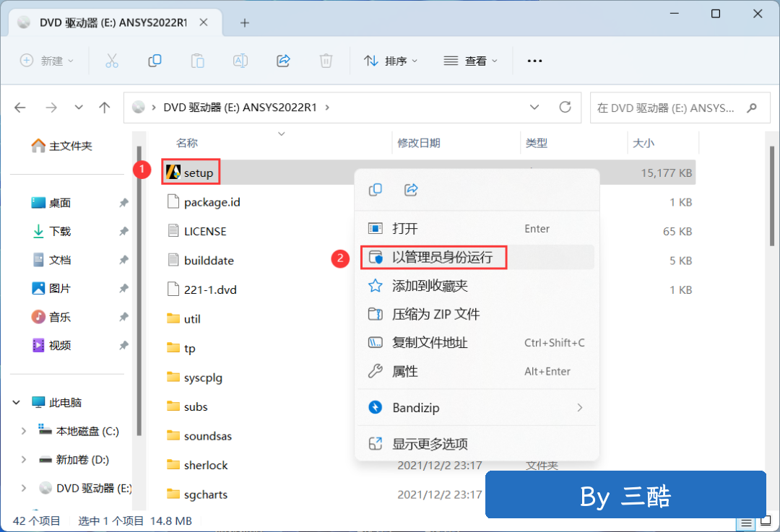Expand the New Volume (D:) node
The height and width of the screenshot is (532, 780).
(x=23, y=459)
